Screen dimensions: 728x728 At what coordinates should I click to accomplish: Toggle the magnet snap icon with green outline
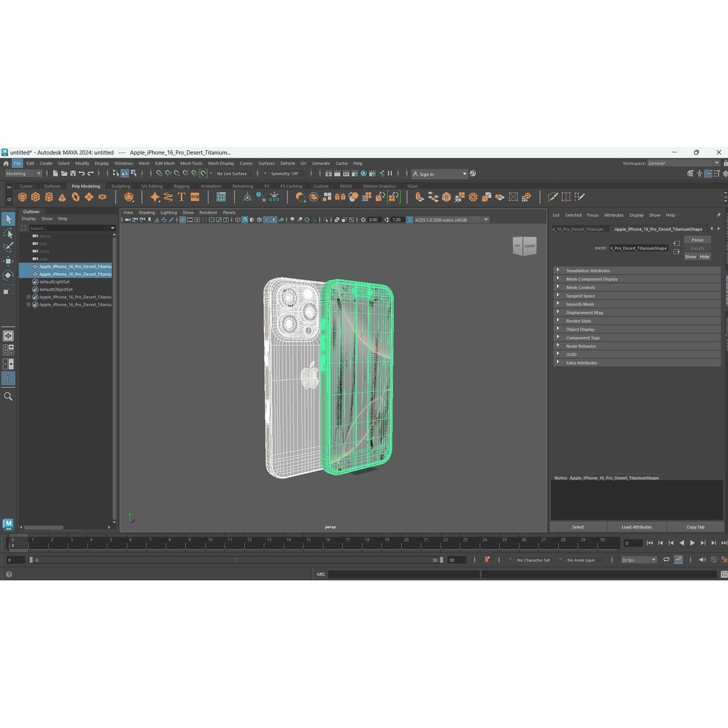pyautogui.click(x=204, y=174)
